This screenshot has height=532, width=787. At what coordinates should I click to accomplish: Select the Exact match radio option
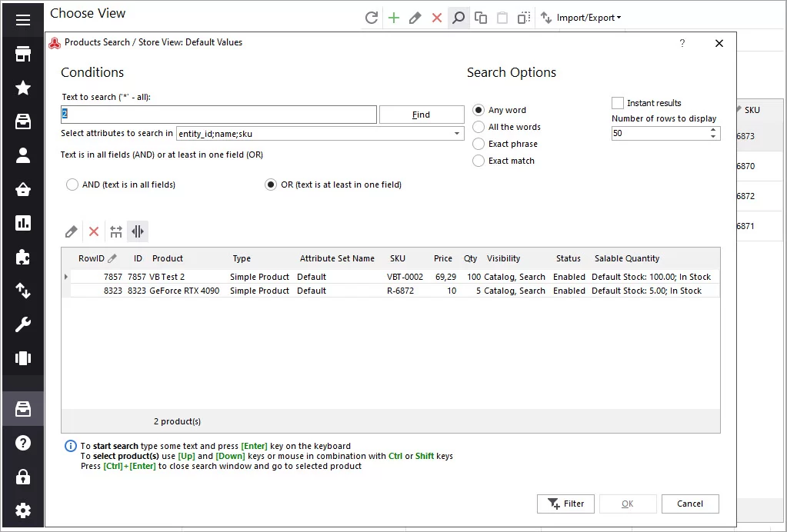pyautogui.click(x=479, y=161)
